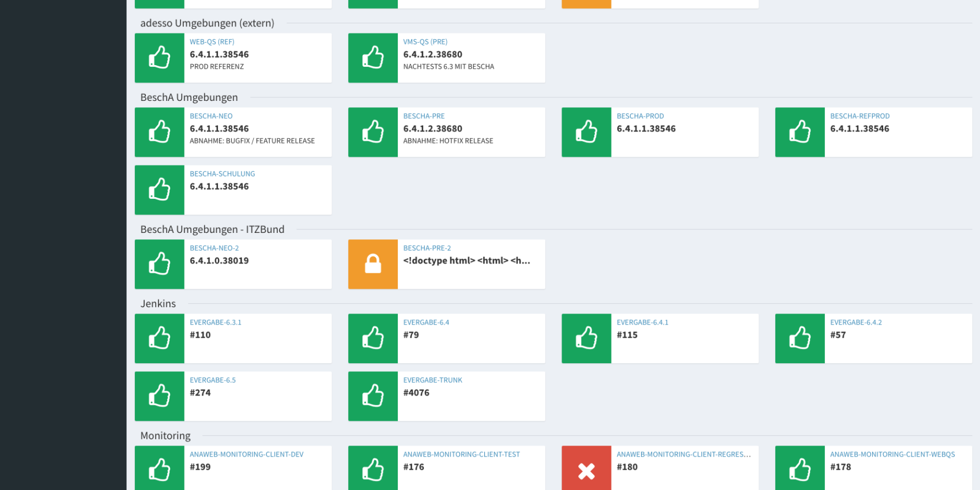Open the EVERGABE-6.4.2 Jenkins job link
The height and width of the screenshot is (490, 980).
856,323
